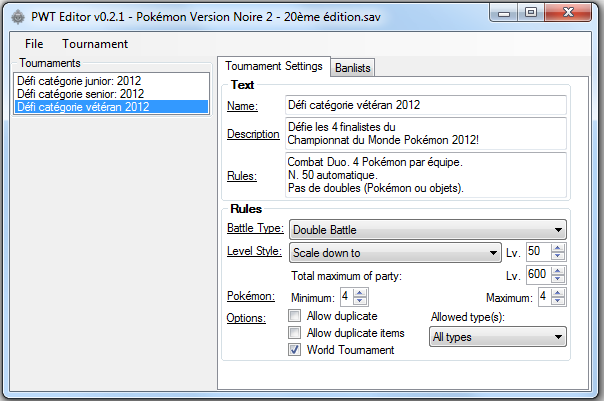Select Défi catégorie vétéran 2012 in list

[x=111, y=107]
